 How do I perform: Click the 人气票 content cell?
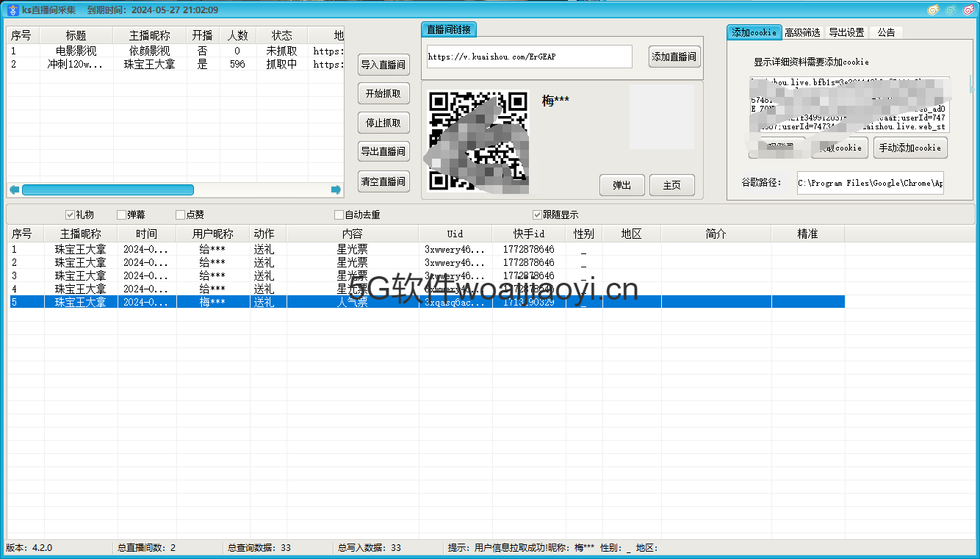tap(353, 303)
